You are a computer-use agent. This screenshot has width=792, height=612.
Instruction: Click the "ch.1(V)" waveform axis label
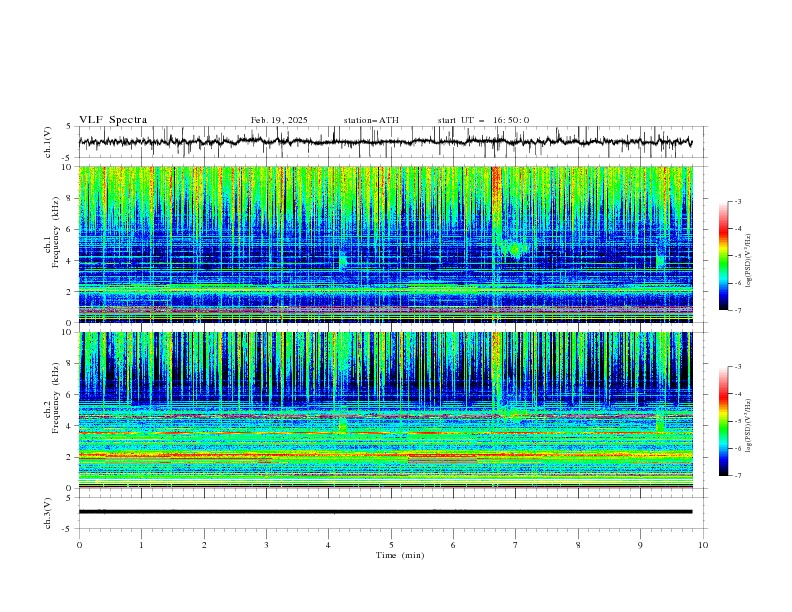(48, 142)
